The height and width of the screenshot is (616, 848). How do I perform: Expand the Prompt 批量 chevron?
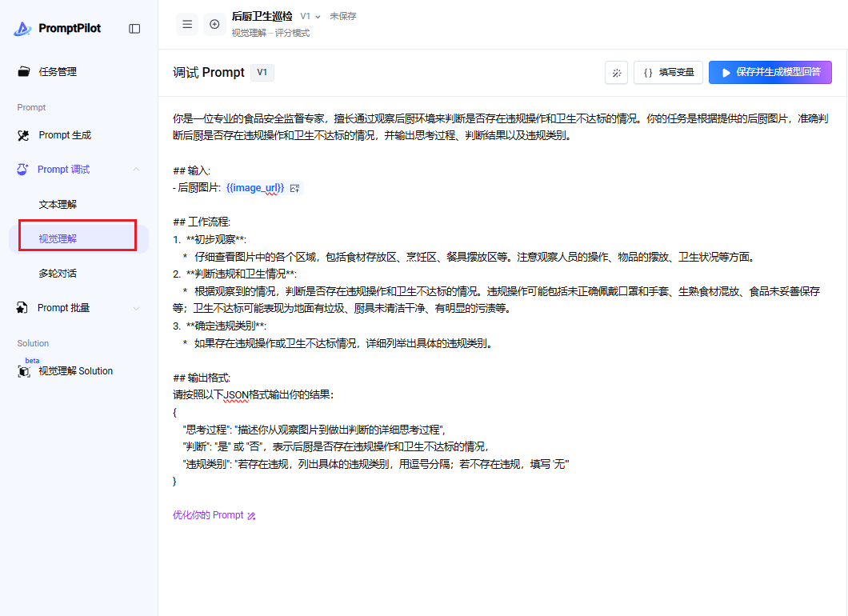[136, 308]
